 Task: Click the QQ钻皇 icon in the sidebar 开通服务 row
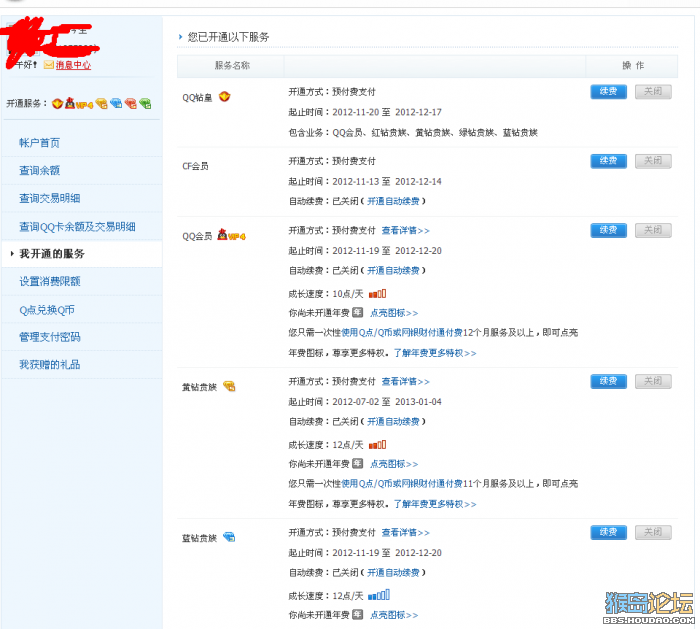click(x=57, y=104)
